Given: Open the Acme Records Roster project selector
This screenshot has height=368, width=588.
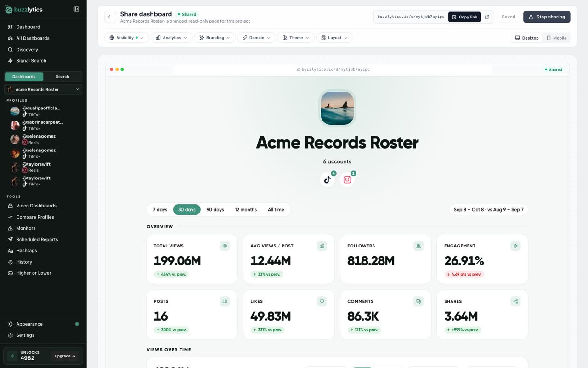Looking at the screenshot, I should point(43,89).
